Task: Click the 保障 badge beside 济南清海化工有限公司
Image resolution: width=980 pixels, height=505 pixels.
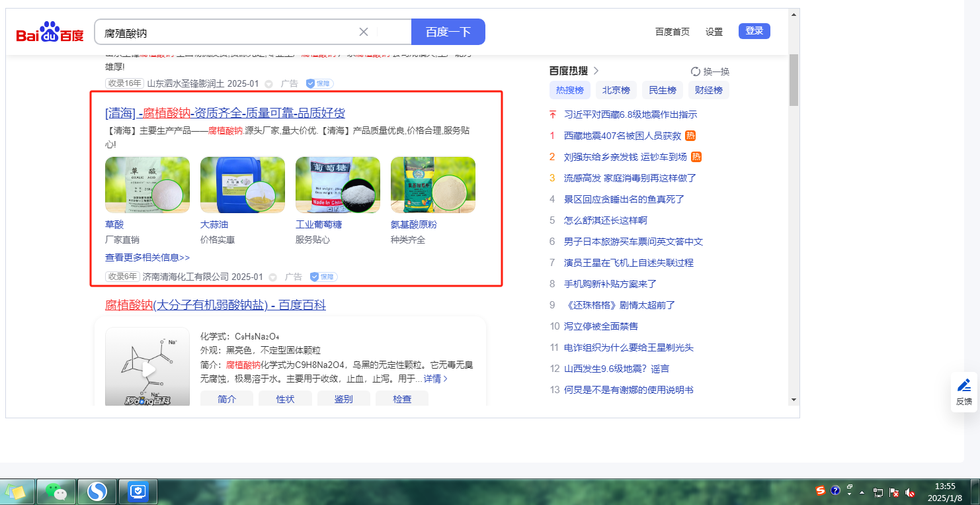Action: click(x=324, y=277)
